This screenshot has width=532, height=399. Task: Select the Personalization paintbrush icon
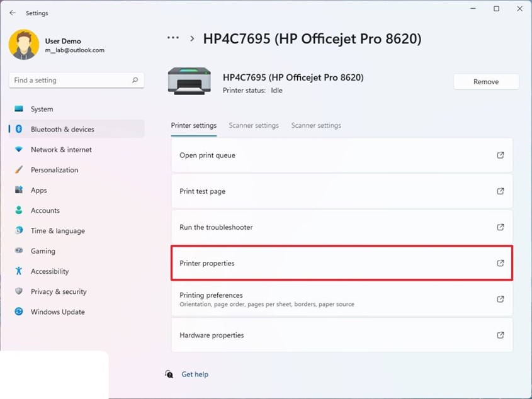(19, 169)
